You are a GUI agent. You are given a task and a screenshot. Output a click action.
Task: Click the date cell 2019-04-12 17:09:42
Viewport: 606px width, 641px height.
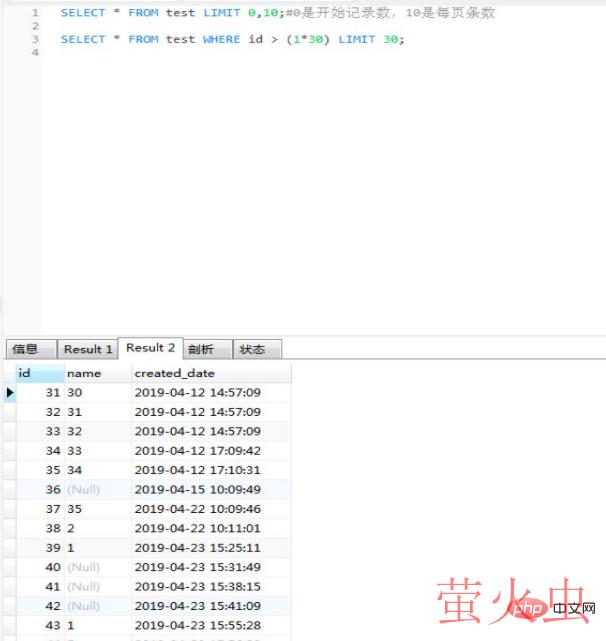pyautogui.click(x=197, y=451)
